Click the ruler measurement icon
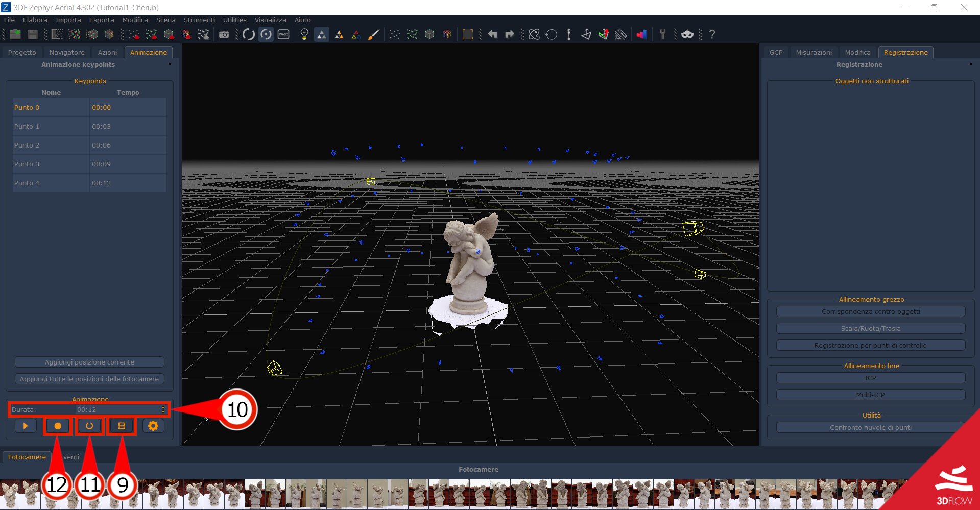 [x=620, y=34]
